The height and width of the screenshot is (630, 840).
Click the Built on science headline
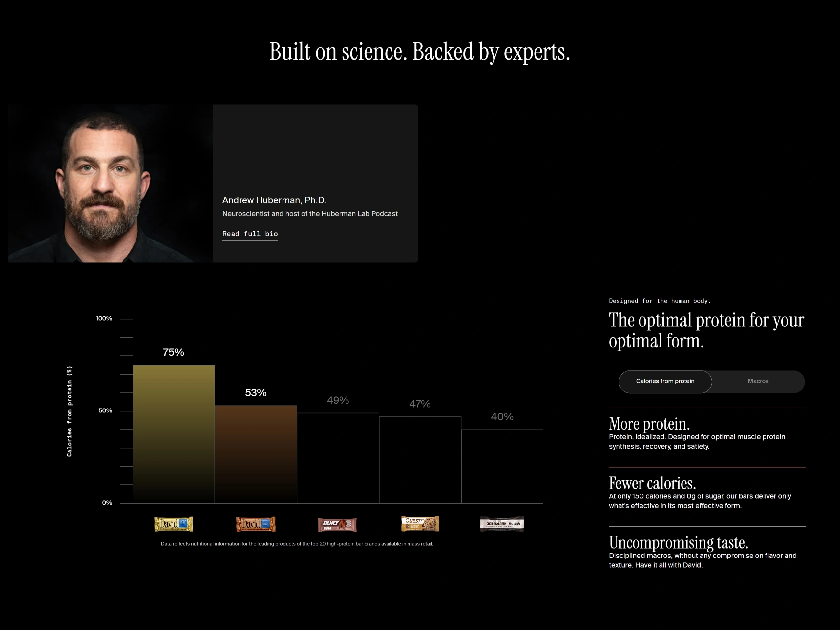[x=420, y=52]
